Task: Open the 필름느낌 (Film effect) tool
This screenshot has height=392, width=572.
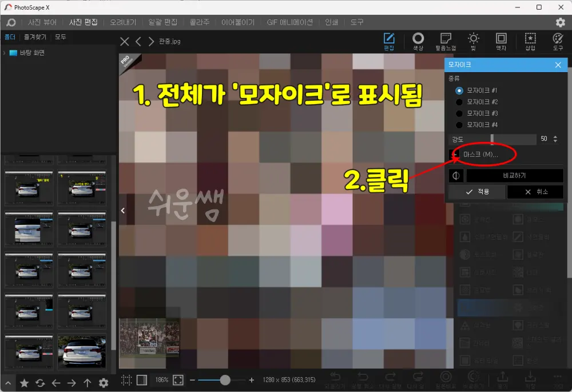Action: 446,41
